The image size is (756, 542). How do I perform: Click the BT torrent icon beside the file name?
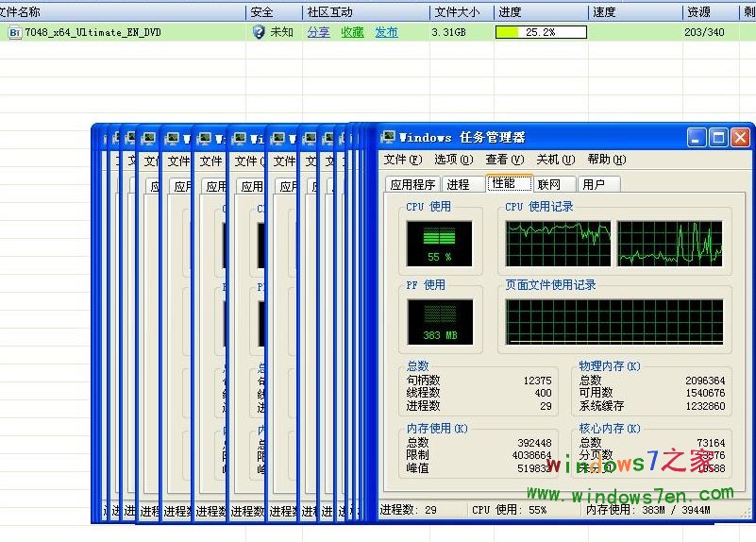coord(15,32)
